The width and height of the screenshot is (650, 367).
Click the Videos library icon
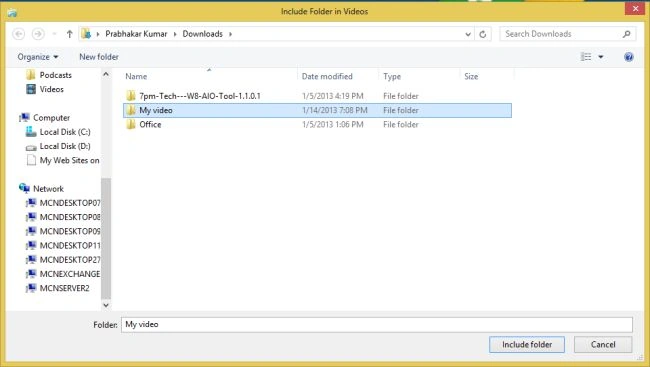click(x=31, y=89)
